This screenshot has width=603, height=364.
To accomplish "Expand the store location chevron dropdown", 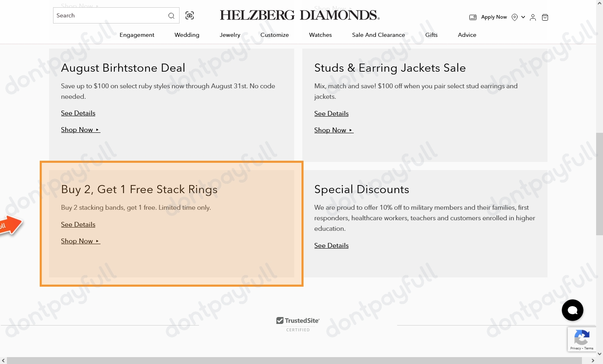I will [x=523, y=17].
